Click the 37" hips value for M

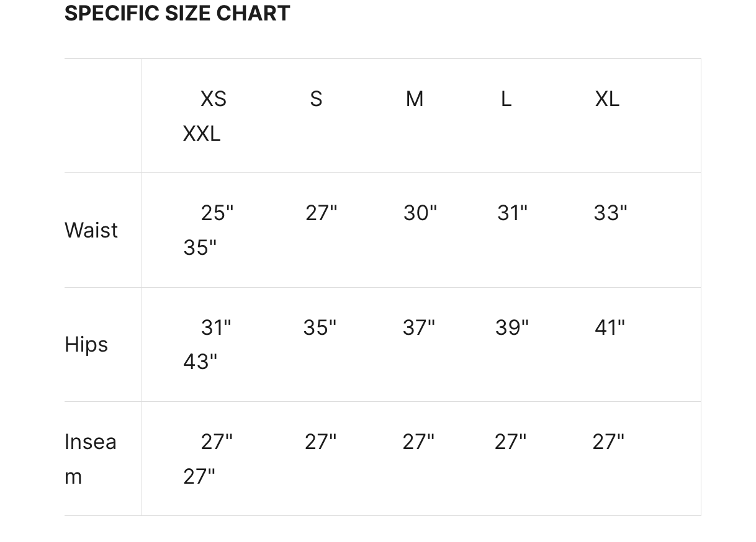(418, 327)
